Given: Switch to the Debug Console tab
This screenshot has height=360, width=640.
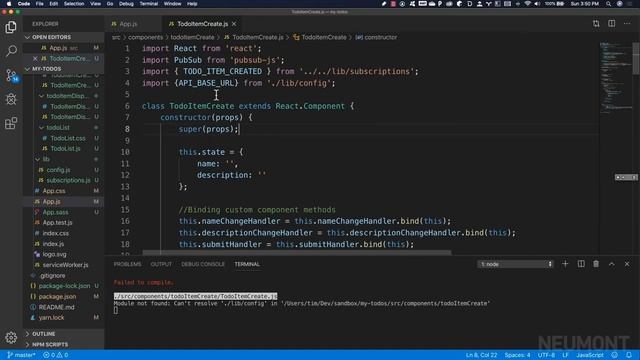Looking at the screenshot, I should 203,264.
